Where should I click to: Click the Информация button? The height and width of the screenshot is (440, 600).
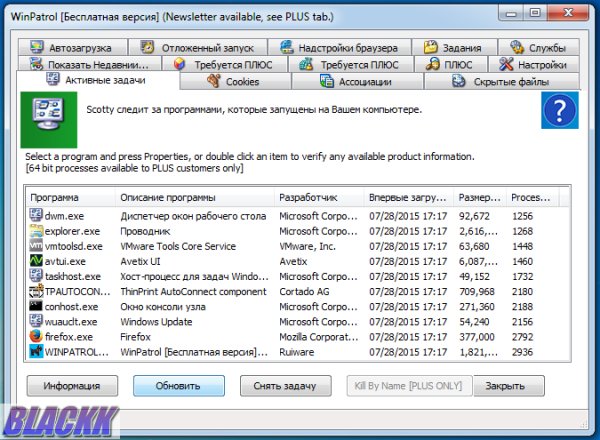(72, 386)
